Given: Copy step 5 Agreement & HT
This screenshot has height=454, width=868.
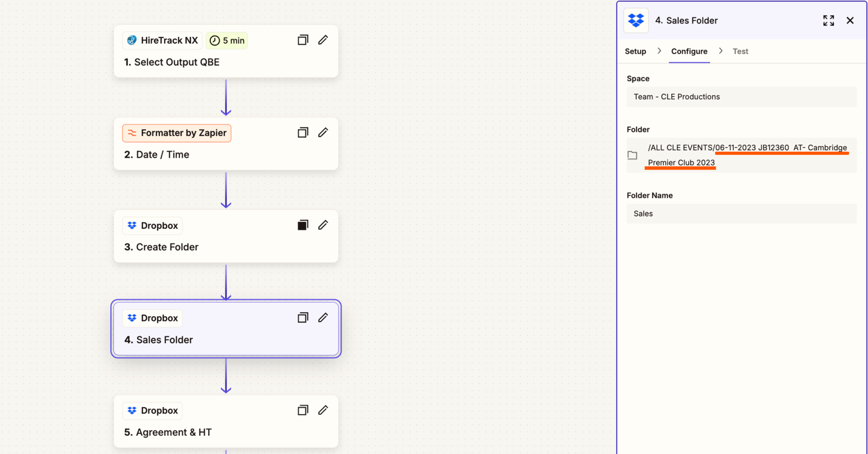Looking at the screenshot, I should point(303,411).
